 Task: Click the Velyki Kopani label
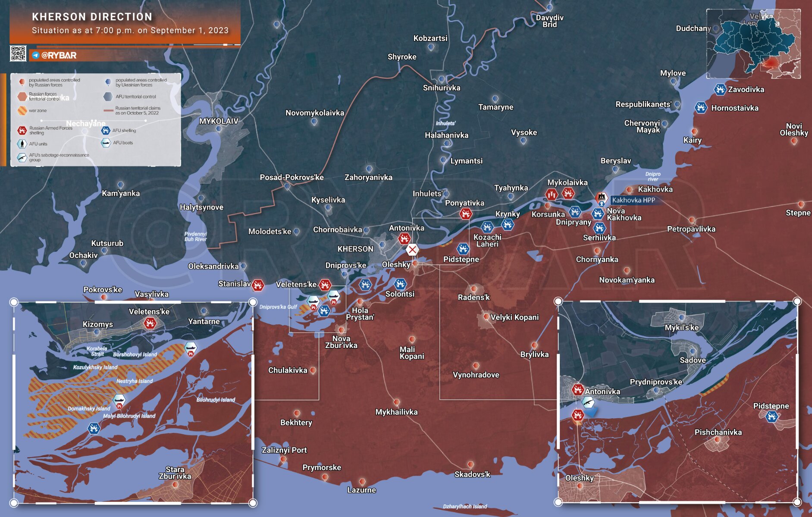[x=515, y=317]
